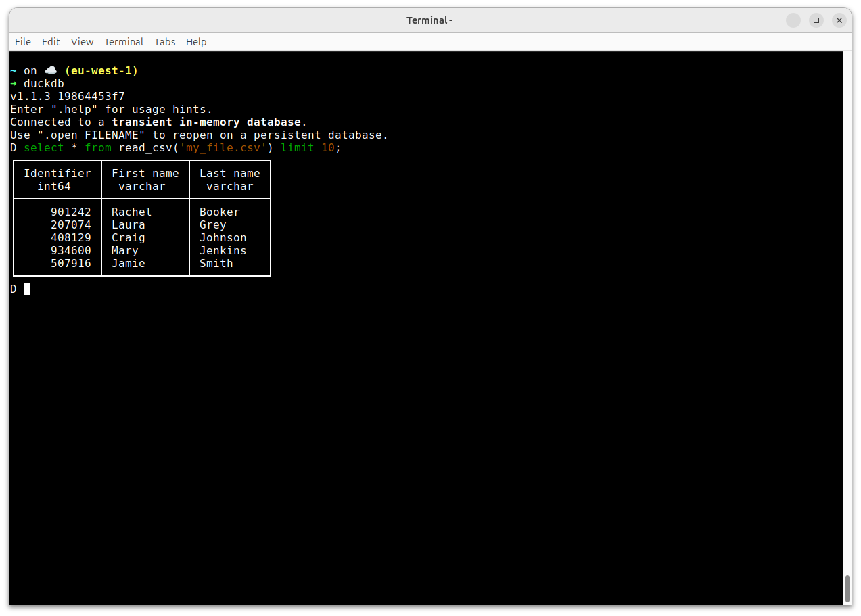861x616 pixels.
Task: Click the Terminal window title bar text
Action: tap(429, 20)
